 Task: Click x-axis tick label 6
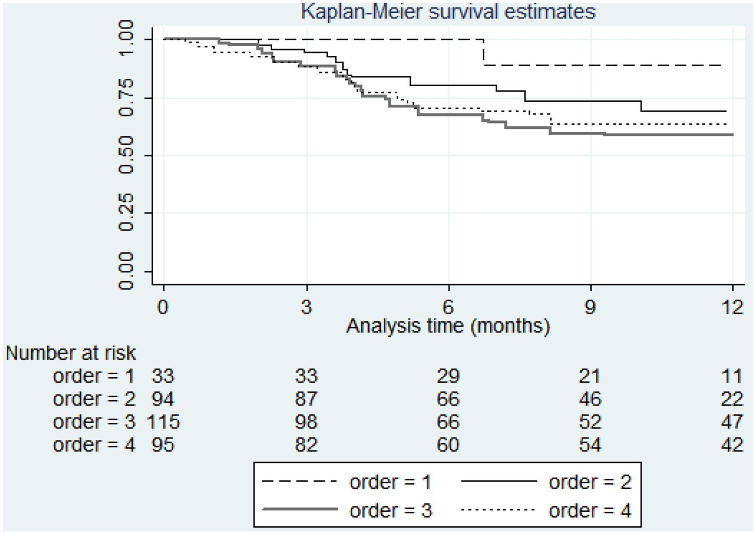pos(448,308)
